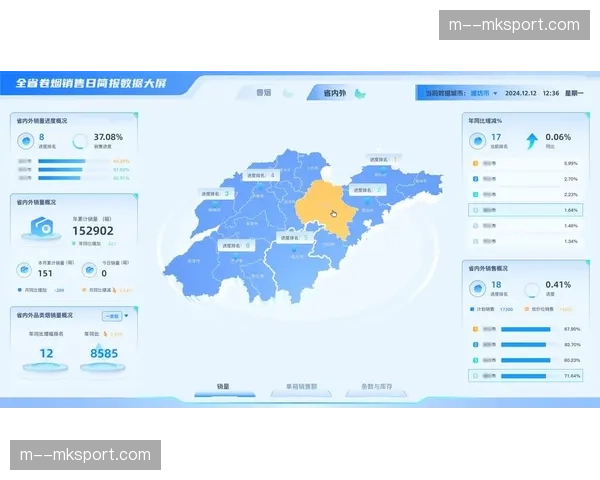
Task: Click the progress bar in the 71.64% row
Action: click(x=523, y=376)
